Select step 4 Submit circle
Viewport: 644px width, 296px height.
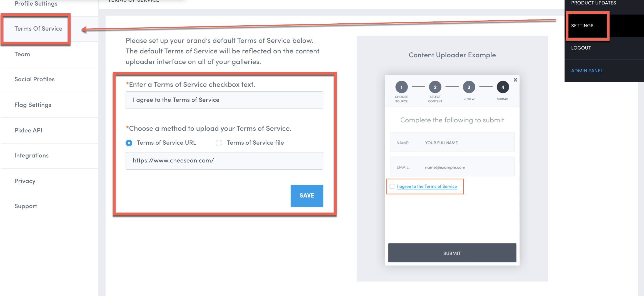[503, 87]
